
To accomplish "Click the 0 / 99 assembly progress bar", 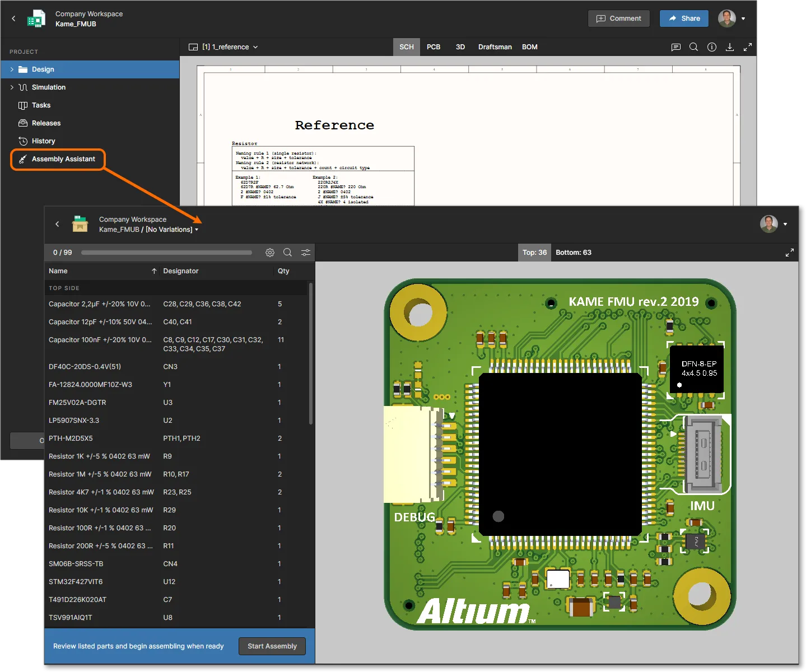I will pos(166,253).
